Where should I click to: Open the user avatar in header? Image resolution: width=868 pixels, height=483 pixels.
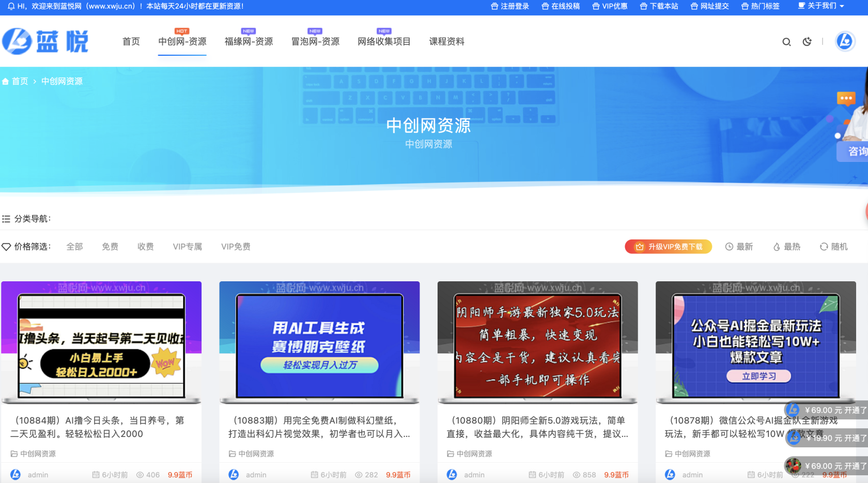(845, 41)
